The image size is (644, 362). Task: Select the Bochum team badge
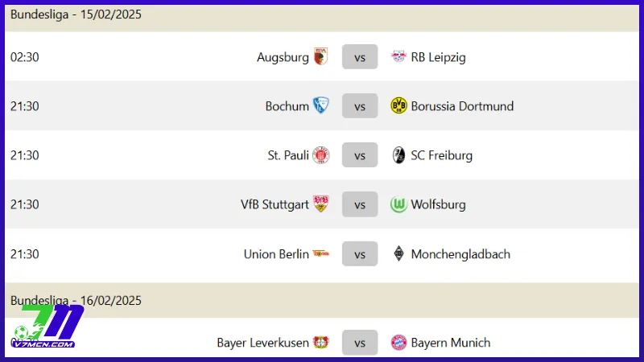(320, 105)
